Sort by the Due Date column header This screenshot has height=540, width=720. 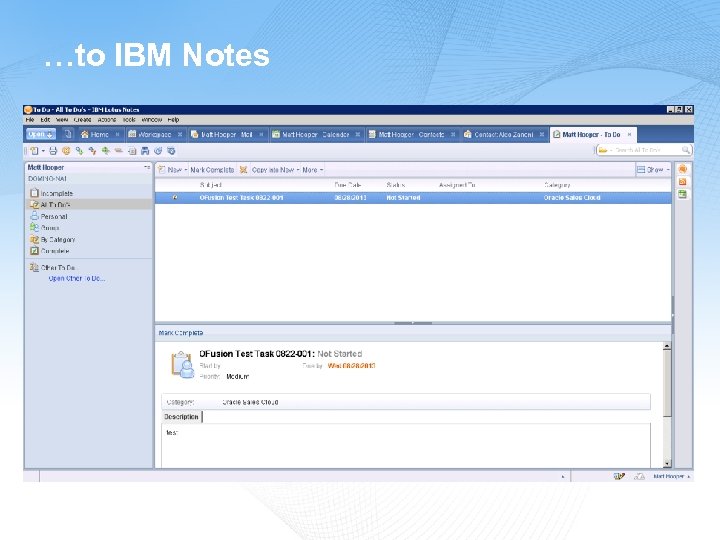click(348, 185)
